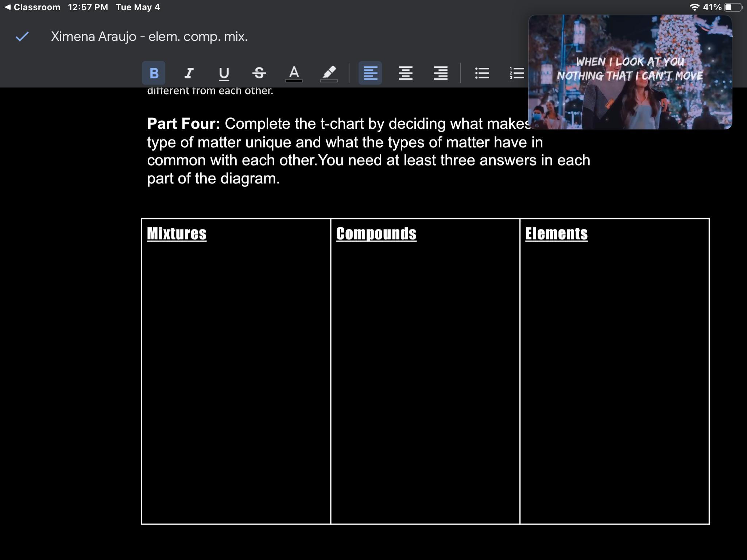Select the highlight color pen
The image size is (747, 560).
[329, 73]
